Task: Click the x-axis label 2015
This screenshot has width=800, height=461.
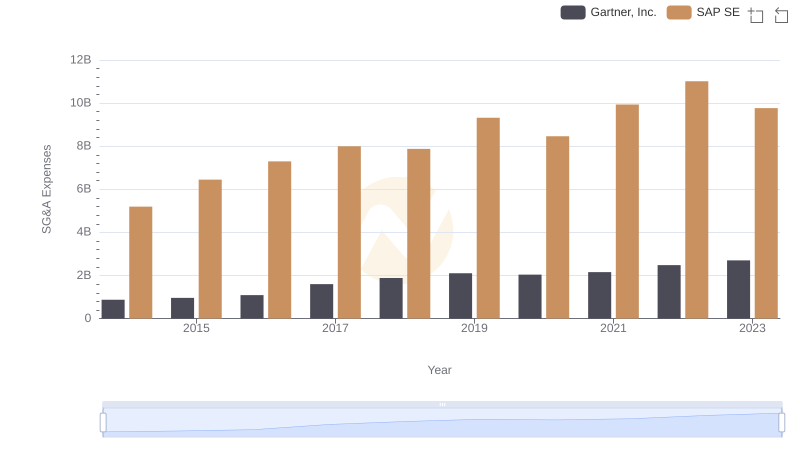Action: [196, 328]
